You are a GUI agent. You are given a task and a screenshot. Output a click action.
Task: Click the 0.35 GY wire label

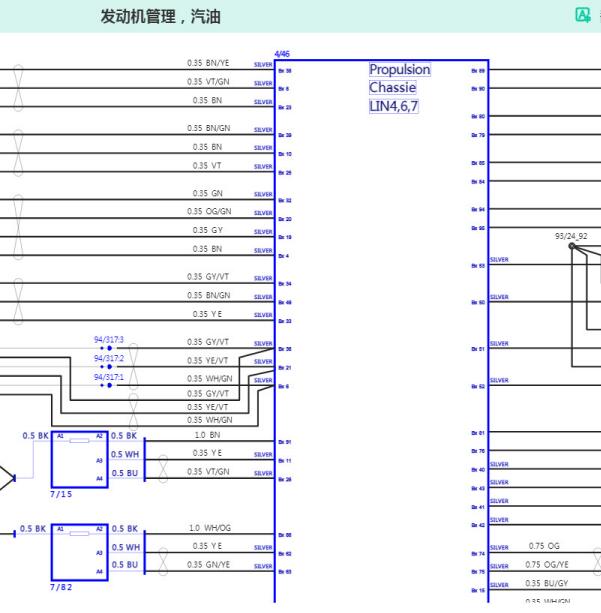208,230
